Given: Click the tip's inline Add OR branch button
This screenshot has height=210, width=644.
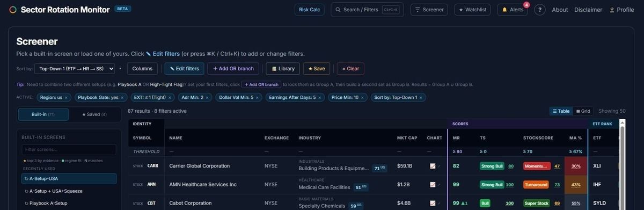Looking at the screenshot, I should point(261,84).
